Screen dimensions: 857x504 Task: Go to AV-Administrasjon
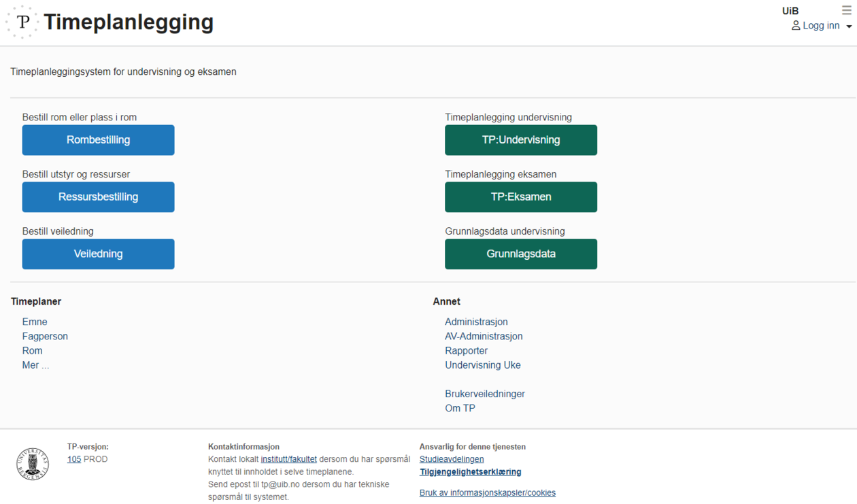484,336
